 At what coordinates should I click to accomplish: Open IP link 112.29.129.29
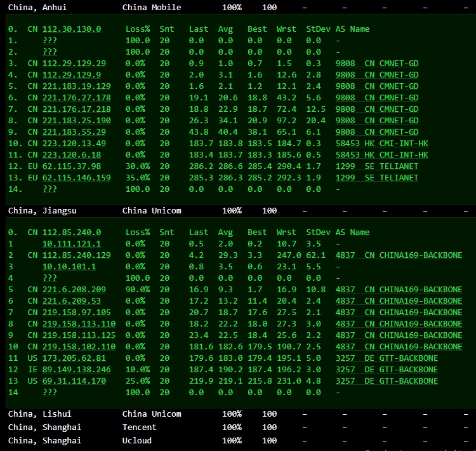pos(74,64)
